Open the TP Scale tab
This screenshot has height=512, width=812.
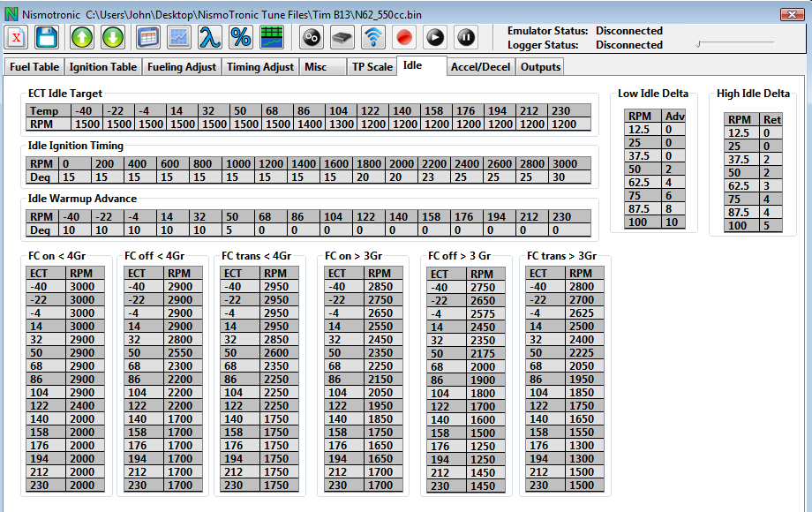372,67
